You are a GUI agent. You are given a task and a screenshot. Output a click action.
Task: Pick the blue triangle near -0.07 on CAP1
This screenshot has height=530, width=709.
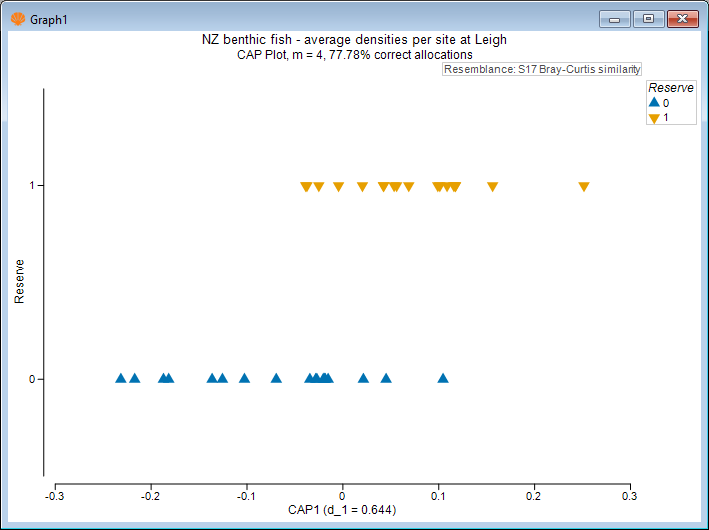(x=276, y=378)
